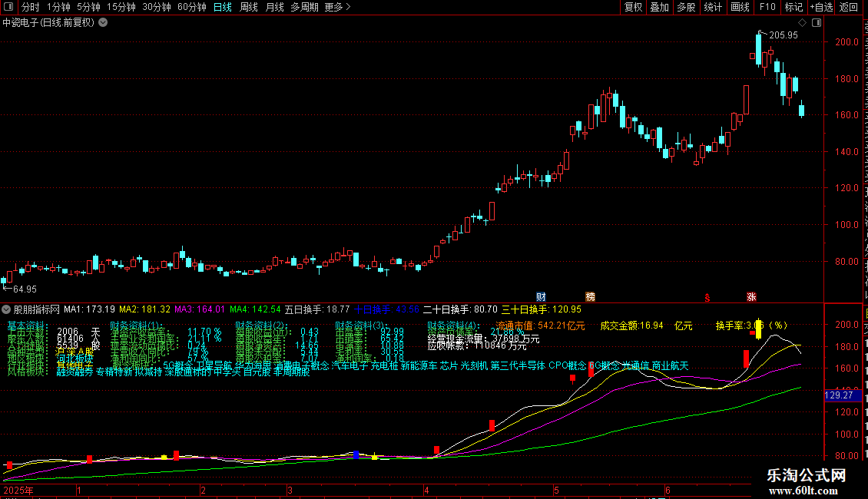Click the 光刻机 concept tag
The height and width of the screenshot is (499, 868).
(x=475, y=366)
